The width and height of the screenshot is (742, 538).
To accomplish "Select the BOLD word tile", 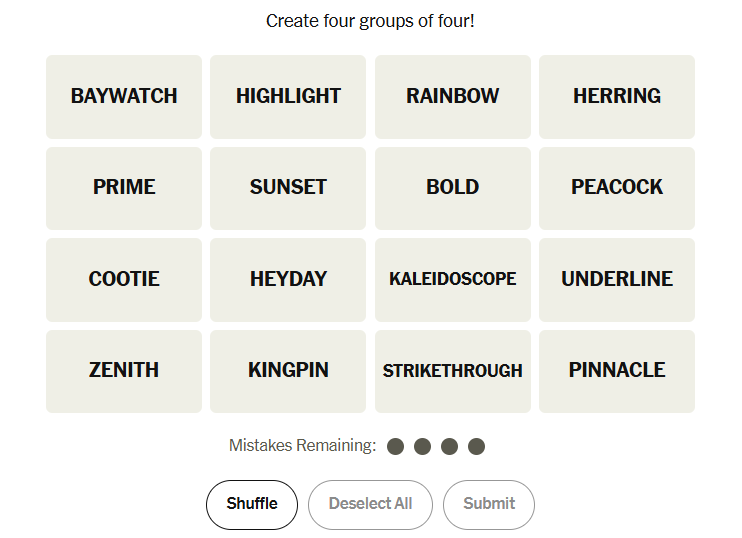I will [x=452, y=187].
